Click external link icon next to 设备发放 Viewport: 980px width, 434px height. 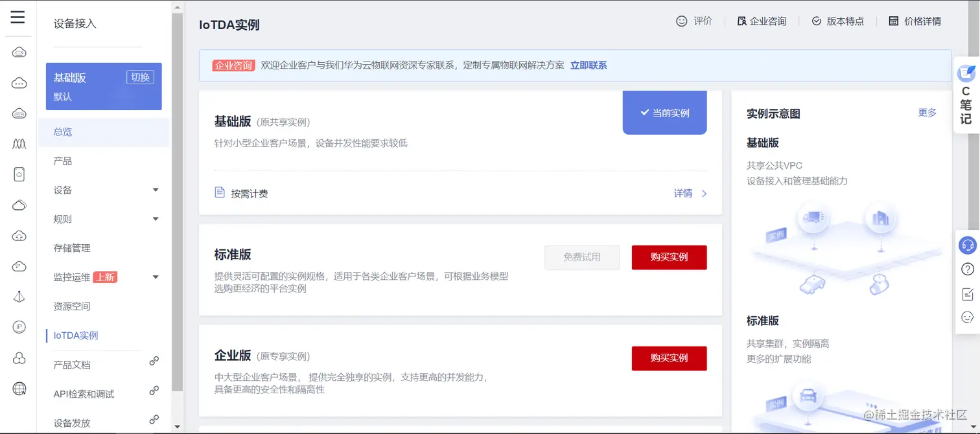pyautogui.click(x=154, y=420)
